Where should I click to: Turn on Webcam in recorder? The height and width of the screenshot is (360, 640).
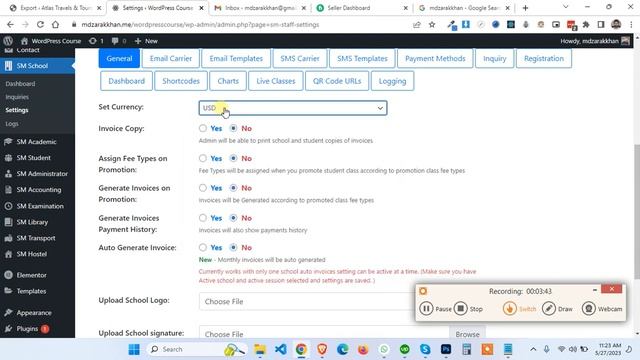coord(602,309)
